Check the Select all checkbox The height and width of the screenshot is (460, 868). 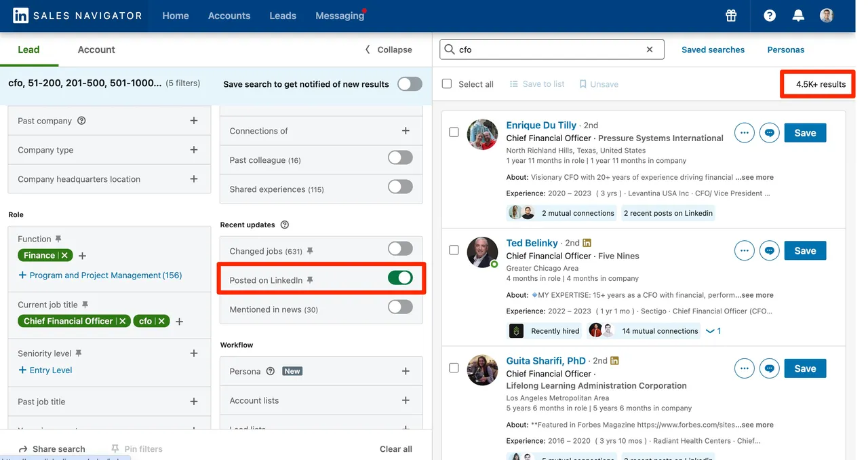pos(447,84)
